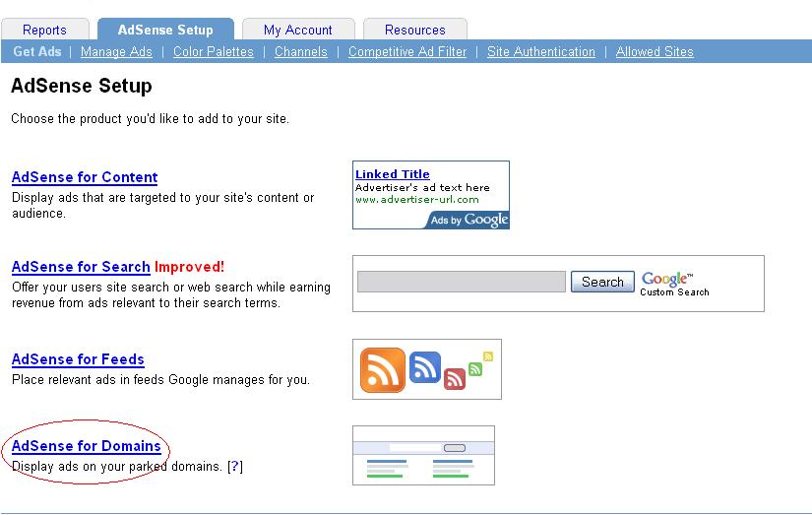Viewport: 812px width, 515px height.
Task: Select the AdSense Setup tab
Action: pos(165,30)
